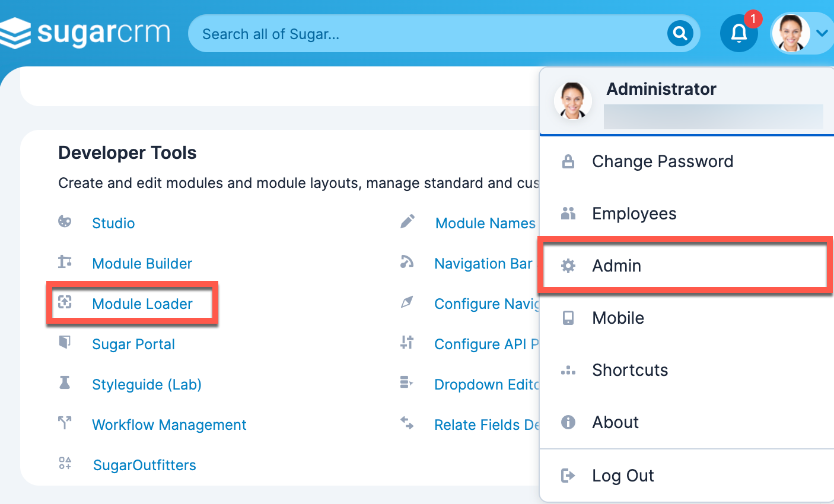
Task: Click the Configure API icon
Action: (x=407, y=342)
